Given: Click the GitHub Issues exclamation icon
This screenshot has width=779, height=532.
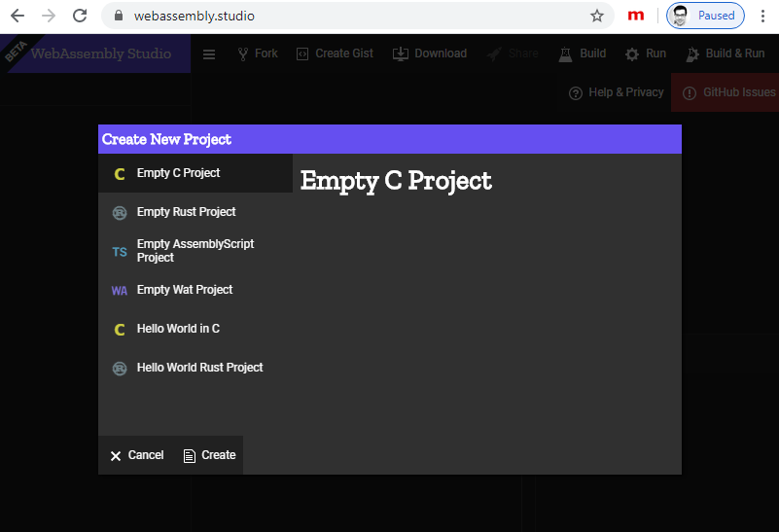Looking at the screenshot, I should click(690, 93).
